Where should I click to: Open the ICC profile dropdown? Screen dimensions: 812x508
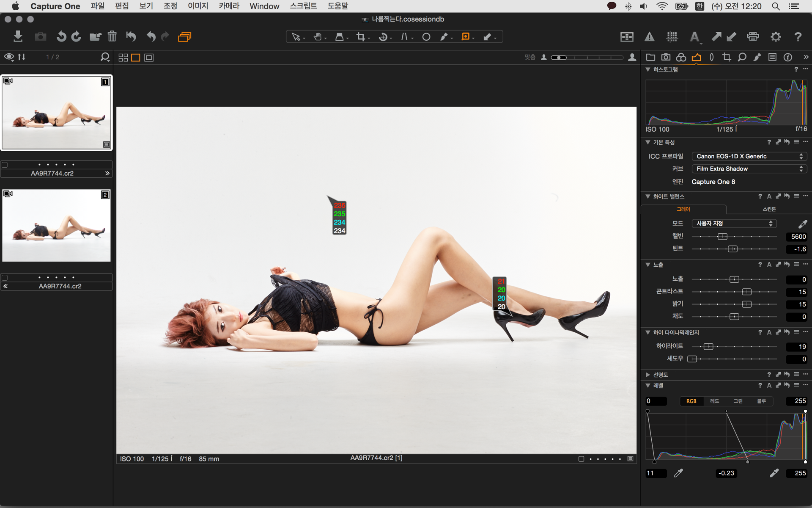pyautogui.click(x=749, y=156)
